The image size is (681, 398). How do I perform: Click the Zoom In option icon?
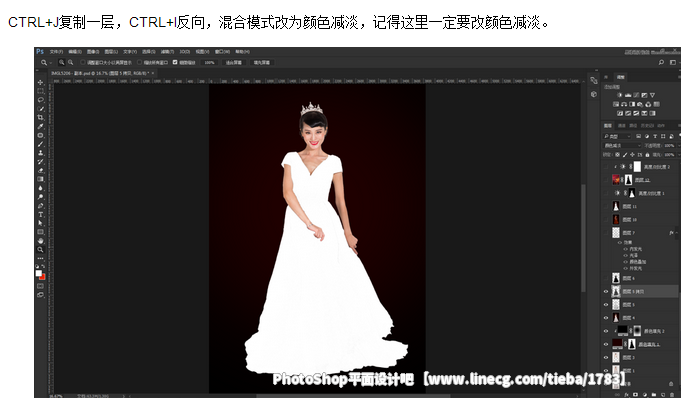click(62, 63)
